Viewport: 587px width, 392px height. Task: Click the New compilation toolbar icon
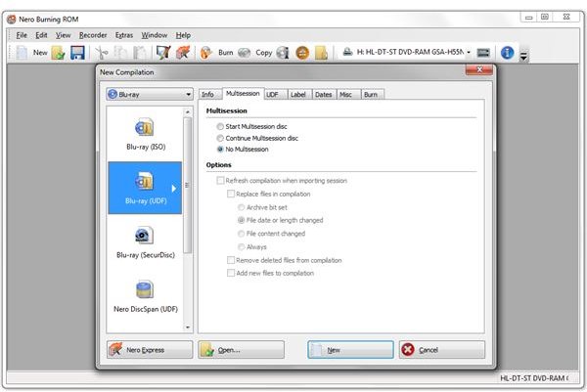pos(22,53)
